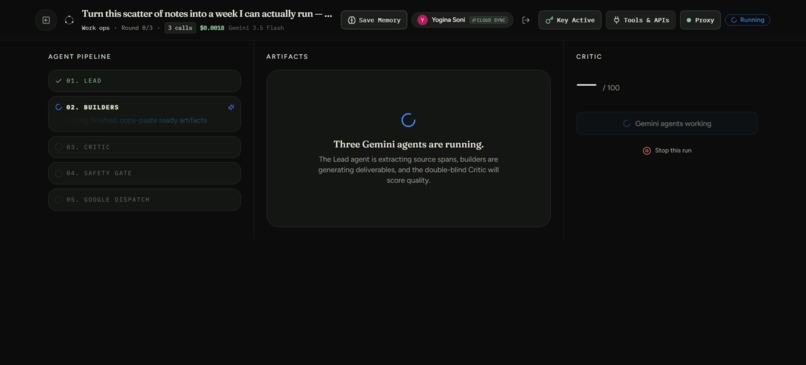This screenshot has width=806, height=365.
Task: Click the empty circle on GOOGLE DISPATCH step
Action: 58,199
